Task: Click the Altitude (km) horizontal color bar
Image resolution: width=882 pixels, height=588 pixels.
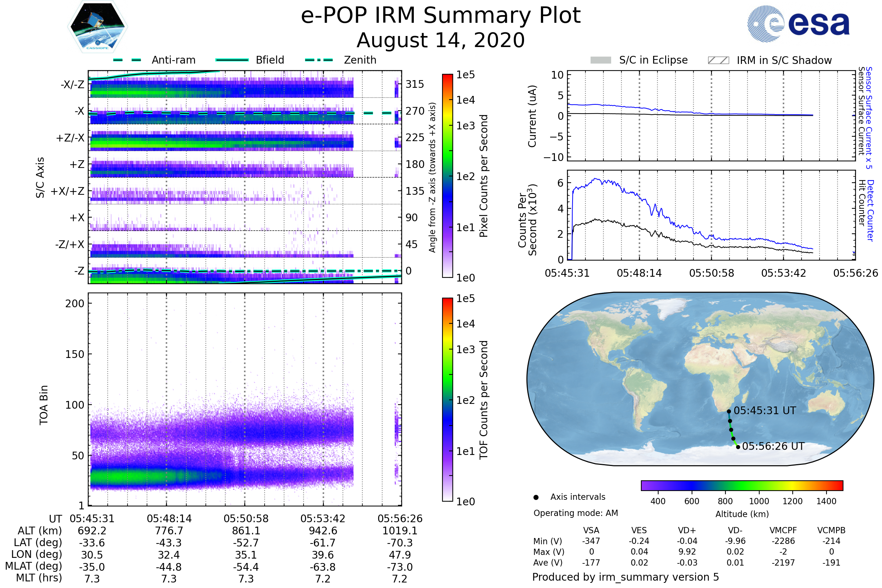Action: pyautogui.click(x=742, y=485)
